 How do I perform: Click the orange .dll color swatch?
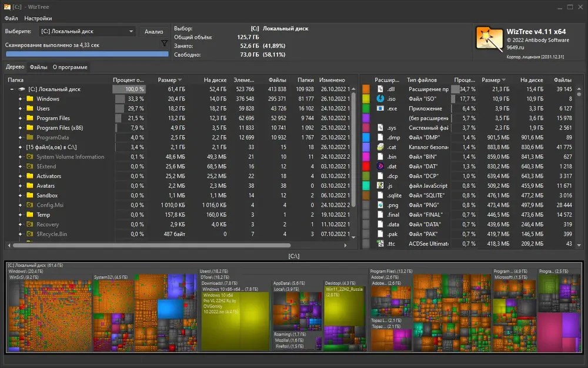point(366,89)
